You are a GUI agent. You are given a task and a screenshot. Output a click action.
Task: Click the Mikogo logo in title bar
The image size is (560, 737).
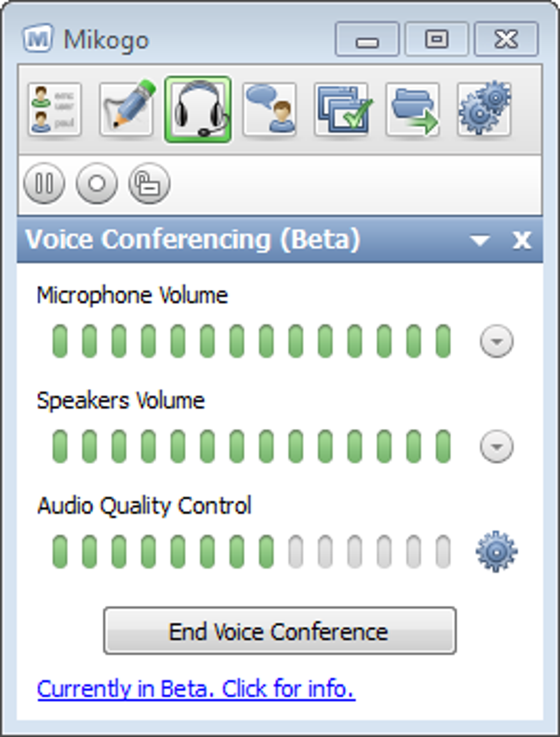click(38, 39)
